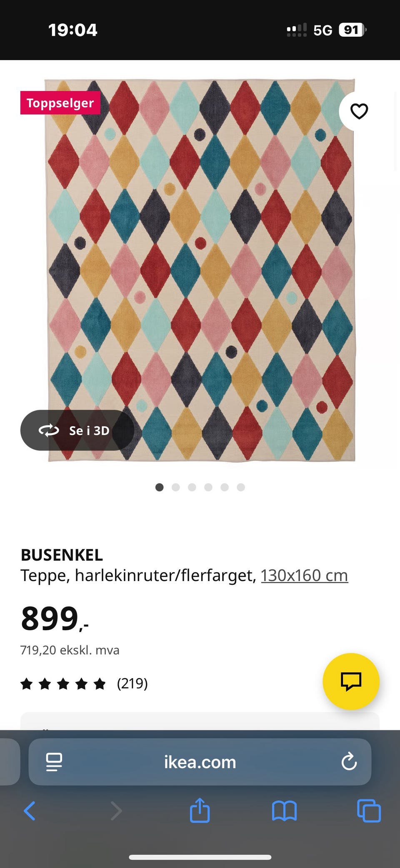Image resolution: width=400 pixels, height=868 pixels.
Task: Select the fourth image carousel dot
Action: pyautogui.click(x=208, y=487)
